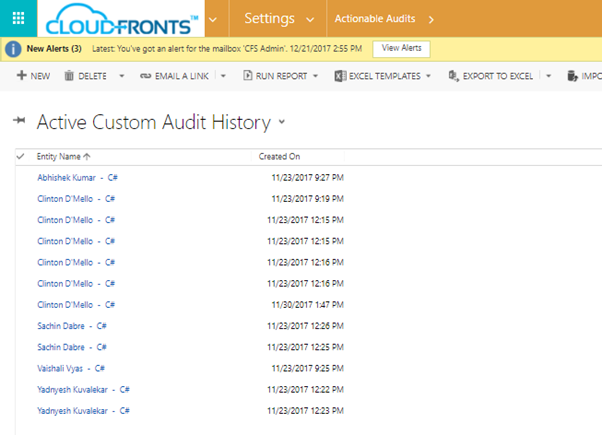Expand the chevron after Actionable Audits

pyautogui.click(x=431, y=20)
